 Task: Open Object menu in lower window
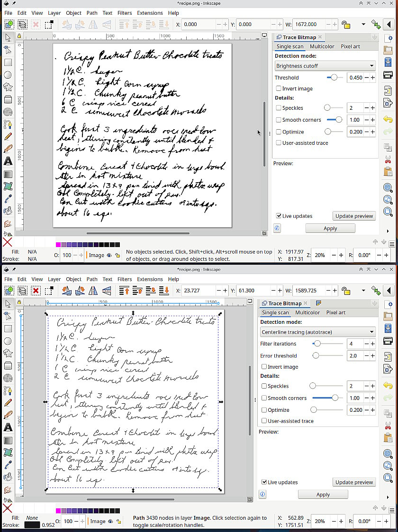[x=73, y=279]
